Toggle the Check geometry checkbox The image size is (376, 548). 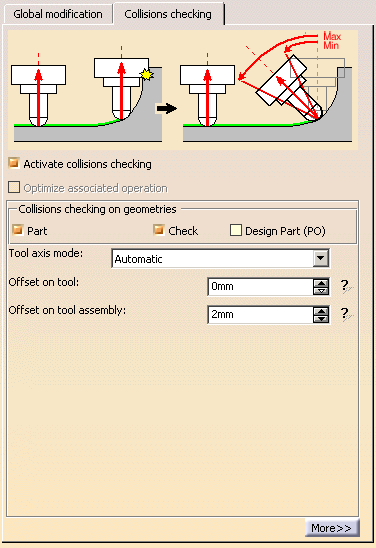(x=159, y=230)
